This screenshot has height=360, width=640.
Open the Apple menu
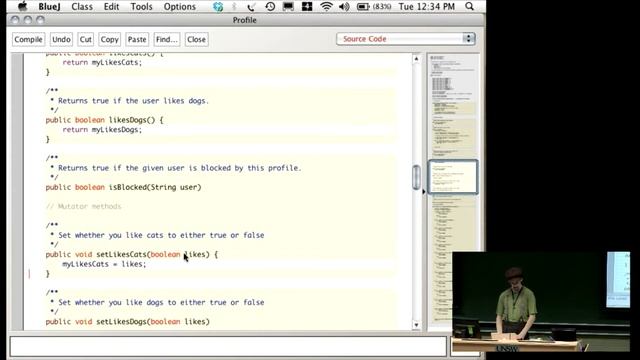(22, 6)
